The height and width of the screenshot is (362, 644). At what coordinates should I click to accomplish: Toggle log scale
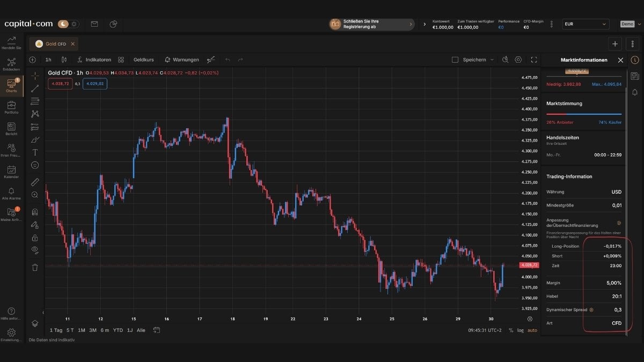[x=521, y=330]
